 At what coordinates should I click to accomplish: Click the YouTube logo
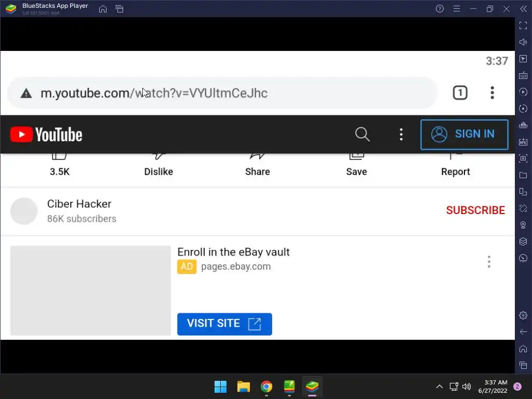tap(46, 135)
